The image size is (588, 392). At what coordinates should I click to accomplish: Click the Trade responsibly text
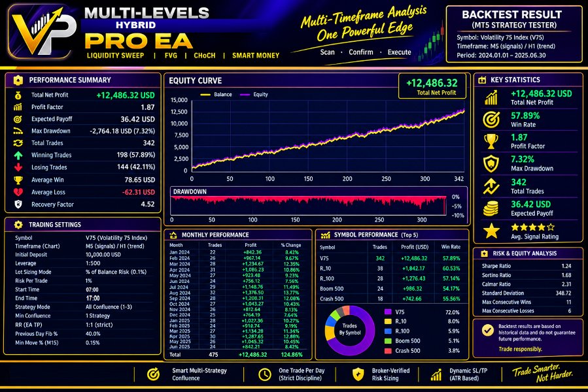(520, 350)
